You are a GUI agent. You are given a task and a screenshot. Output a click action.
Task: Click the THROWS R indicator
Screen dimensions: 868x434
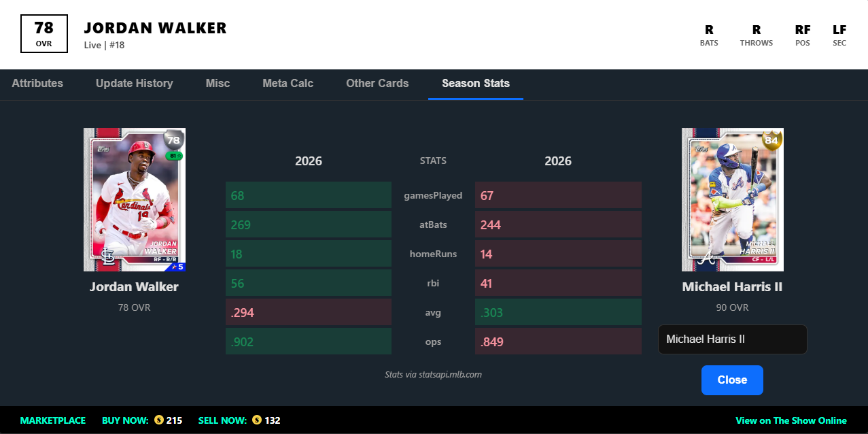click(757, 35)
